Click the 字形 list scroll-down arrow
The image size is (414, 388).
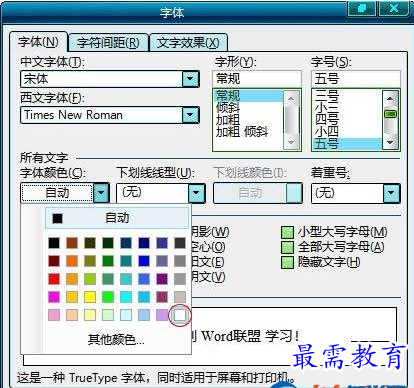(291, 142)
